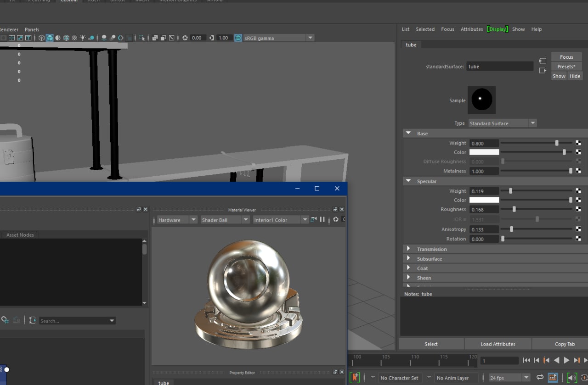Screen dimensions: 588x385
Task: Map the Base Color checker icon
Action: [x=578, y=152]
